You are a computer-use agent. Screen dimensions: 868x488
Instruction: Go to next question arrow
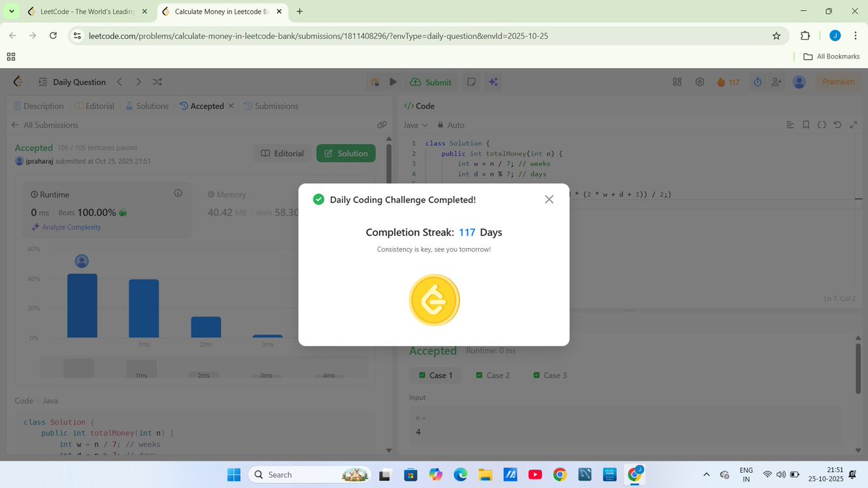pos(139,82)
